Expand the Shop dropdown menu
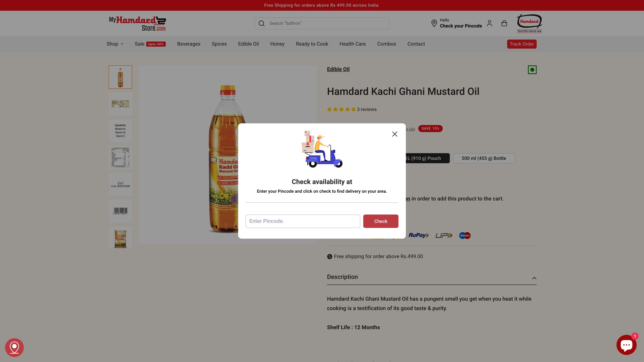Image resolution: width=644 pixels, height=362 pixels. pos(115,44)
